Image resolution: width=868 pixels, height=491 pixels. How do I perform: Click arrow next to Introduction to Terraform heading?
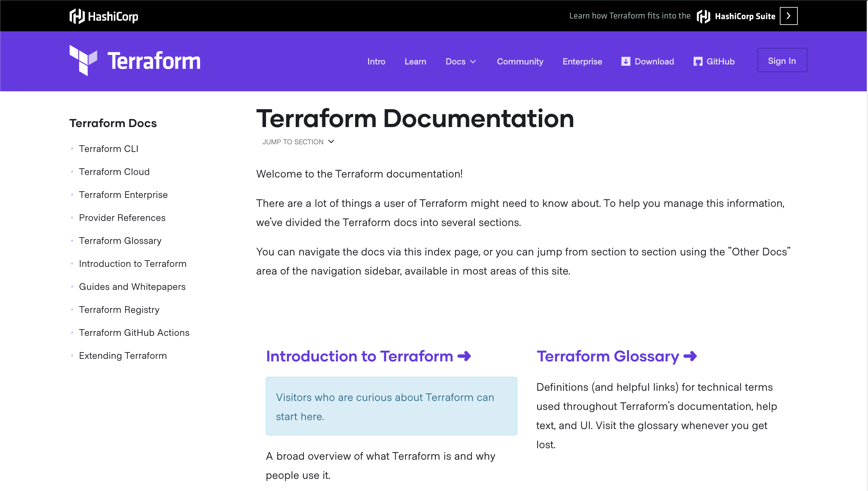coord(464,356)
